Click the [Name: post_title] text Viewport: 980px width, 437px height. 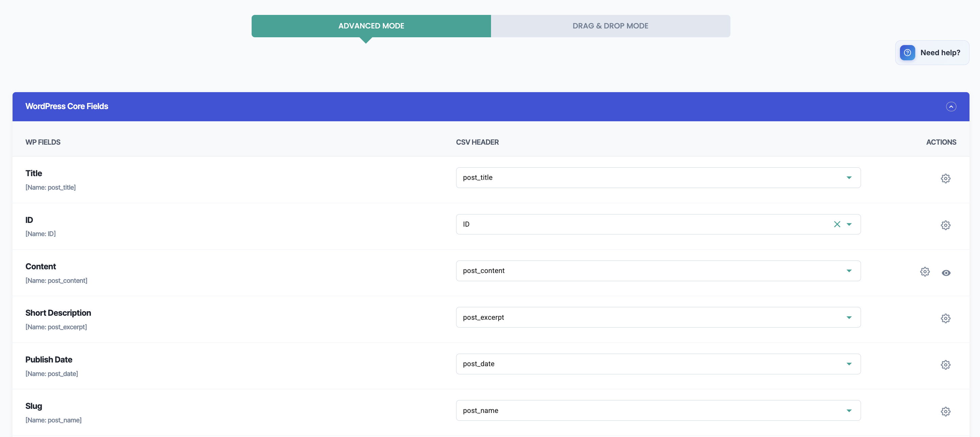coord(51,187)
